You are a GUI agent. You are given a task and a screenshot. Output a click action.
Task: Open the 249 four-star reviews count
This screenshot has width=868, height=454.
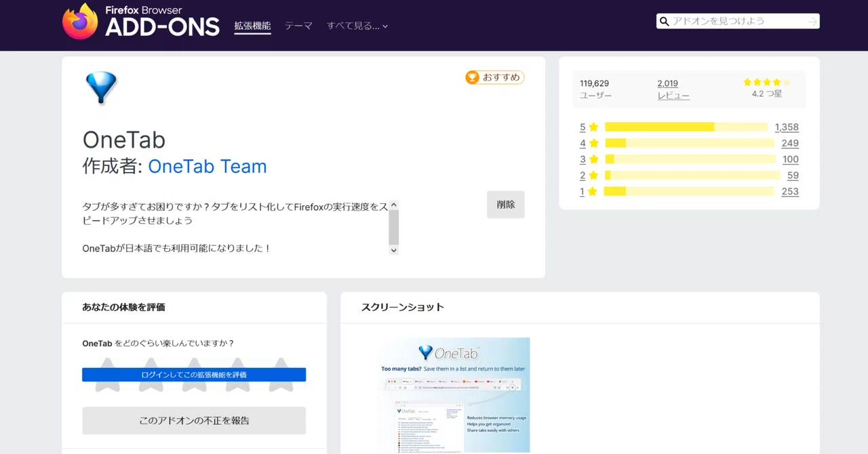tap(790, 143)
